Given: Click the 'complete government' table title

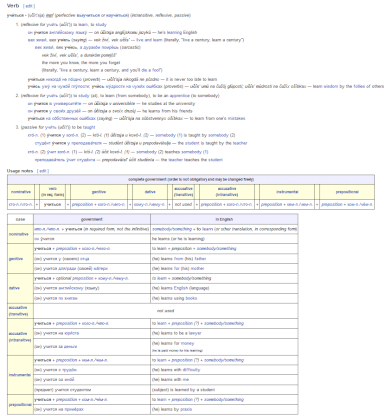Looking at the screenshot, I should (191, 179).
